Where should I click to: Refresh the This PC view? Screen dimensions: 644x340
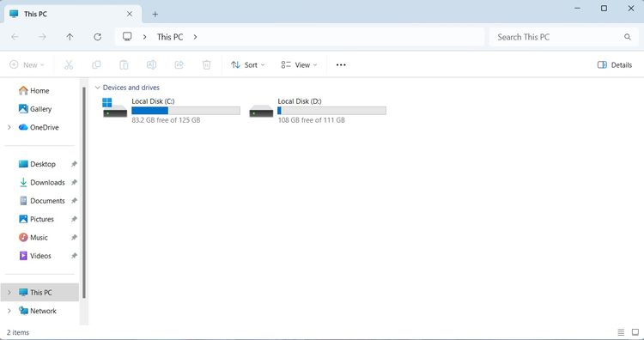click(x=97, y=37)
